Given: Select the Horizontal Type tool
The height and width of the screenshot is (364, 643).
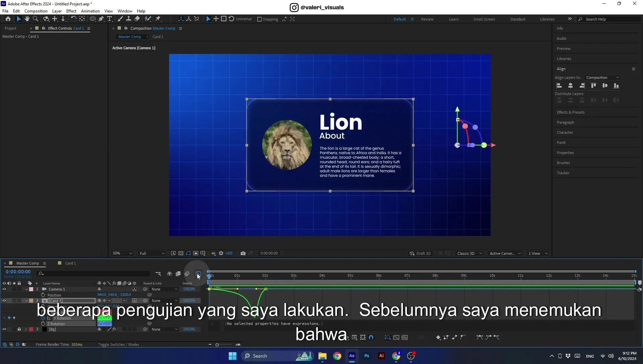Looking at the screenshot, I should click(x=110, y=19).
